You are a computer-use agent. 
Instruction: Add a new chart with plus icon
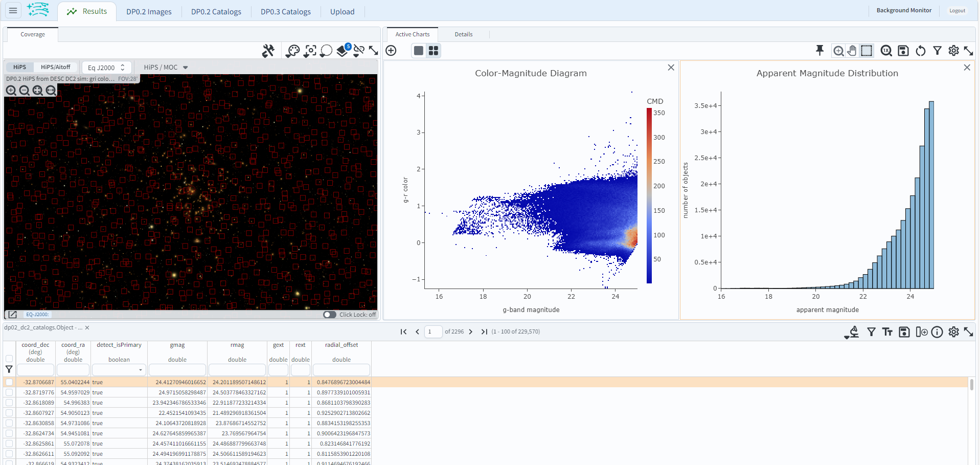[x=391, y=51]
